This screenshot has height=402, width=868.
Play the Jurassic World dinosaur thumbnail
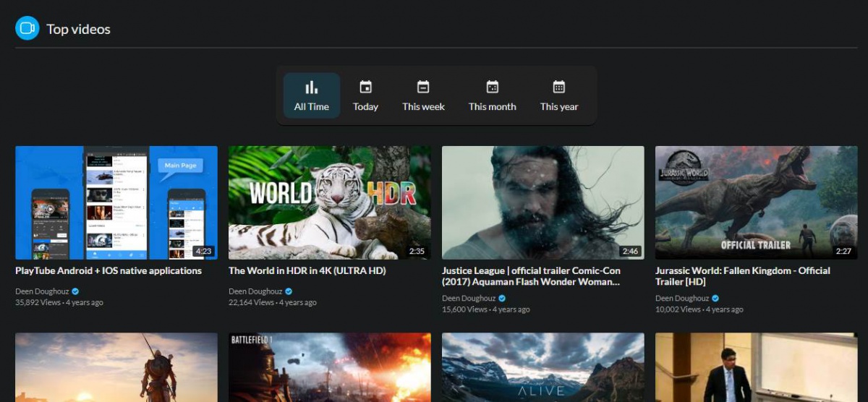756,202
